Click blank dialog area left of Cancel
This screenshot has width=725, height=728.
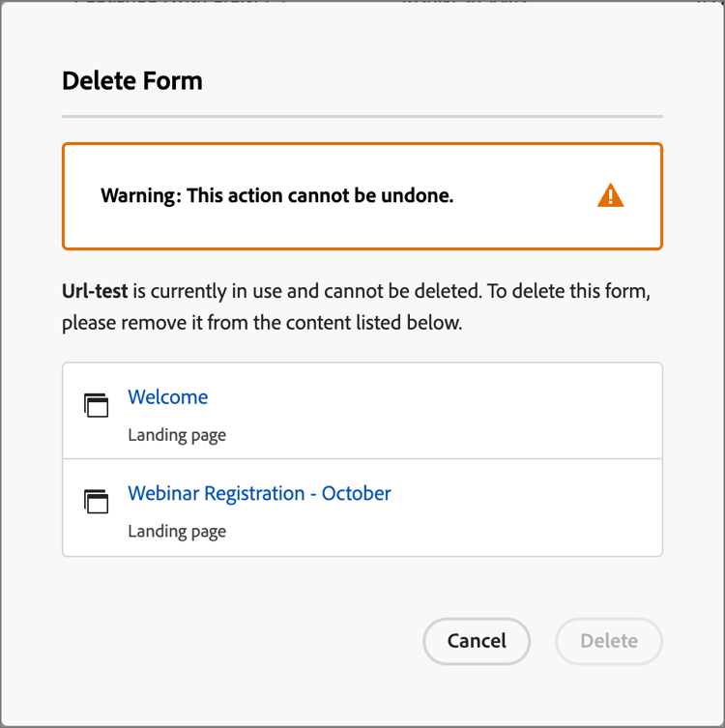[x=242, y=641]
